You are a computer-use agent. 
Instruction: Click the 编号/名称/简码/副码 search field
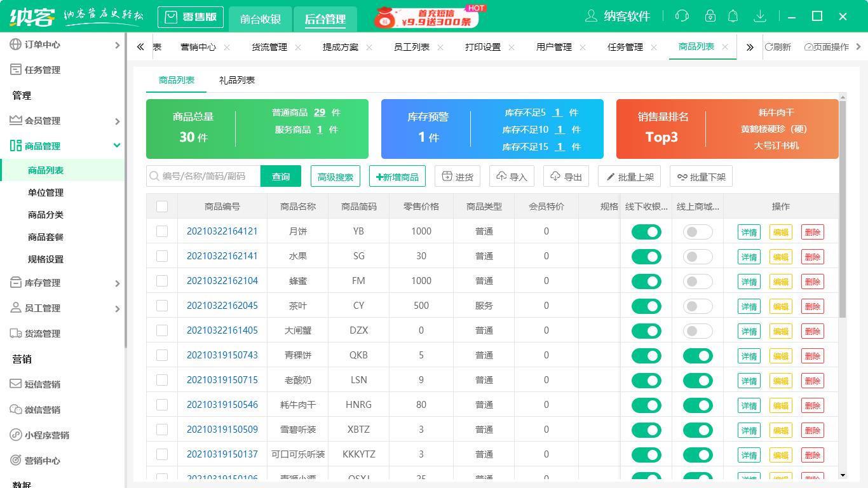[x=203, y=176]
